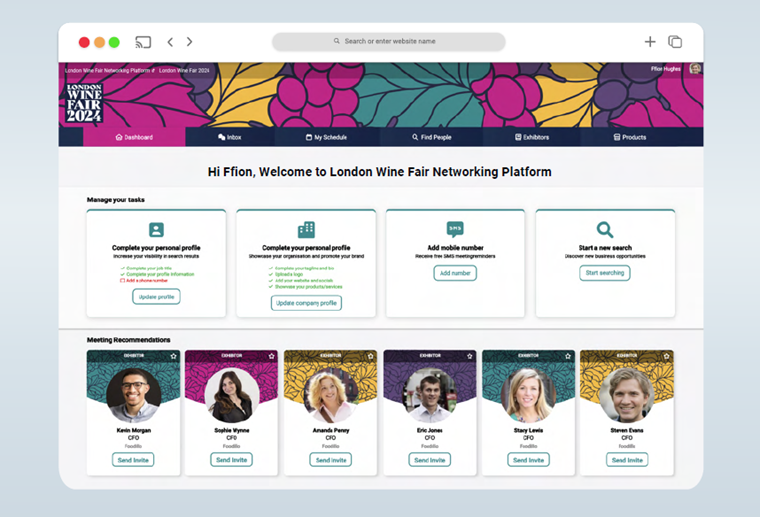The image size is (760, 517).
Task: Click the company building icon
Action: click(x=306, y=229)
